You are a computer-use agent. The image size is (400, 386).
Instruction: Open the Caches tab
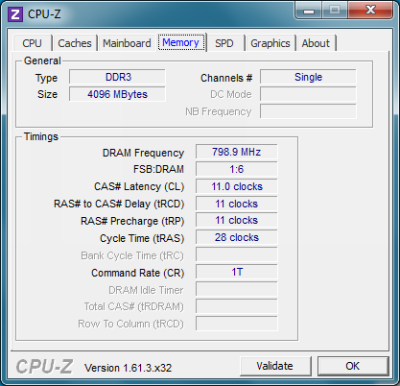[x=75, y=43]
